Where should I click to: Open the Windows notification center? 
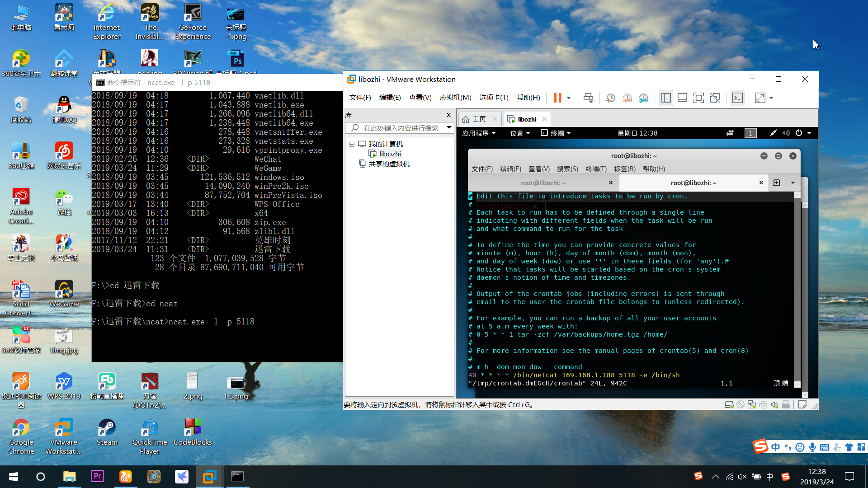click(x=849, y=477)
